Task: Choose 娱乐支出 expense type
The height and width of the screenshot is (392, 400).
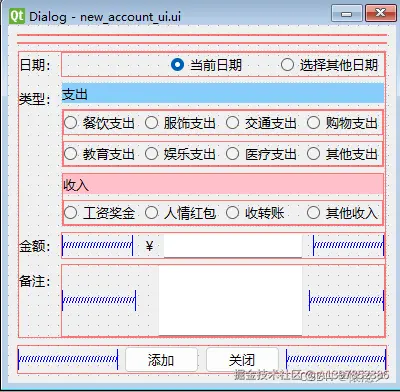Action: [180, 154]
